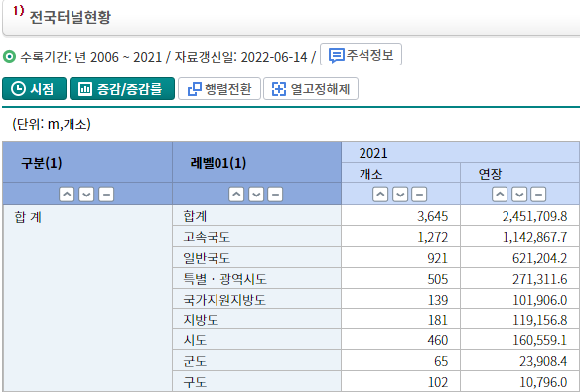This screenshot has width=580, height=392.
Task: Click the 행렬전환 pivot button
Action: pos(219,89)
